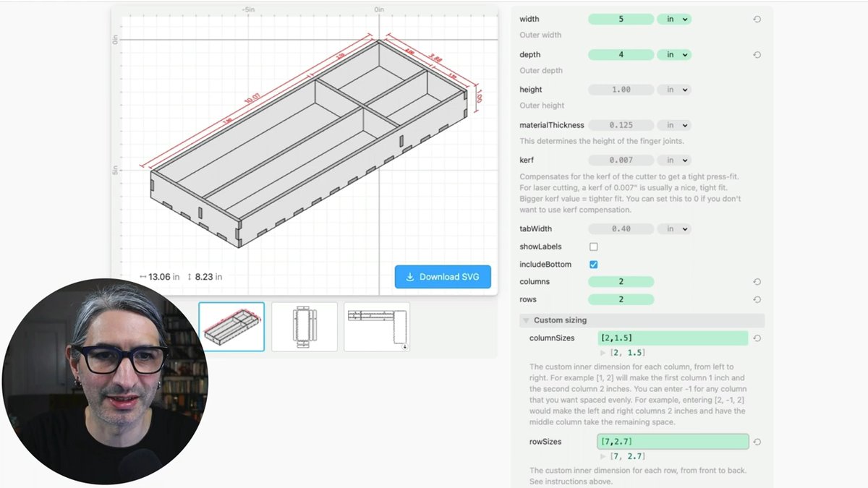The width and height of the screenshot is (868, 488).
Task: Click the 13.06 in width readout
Action: (x=159, y=277)
